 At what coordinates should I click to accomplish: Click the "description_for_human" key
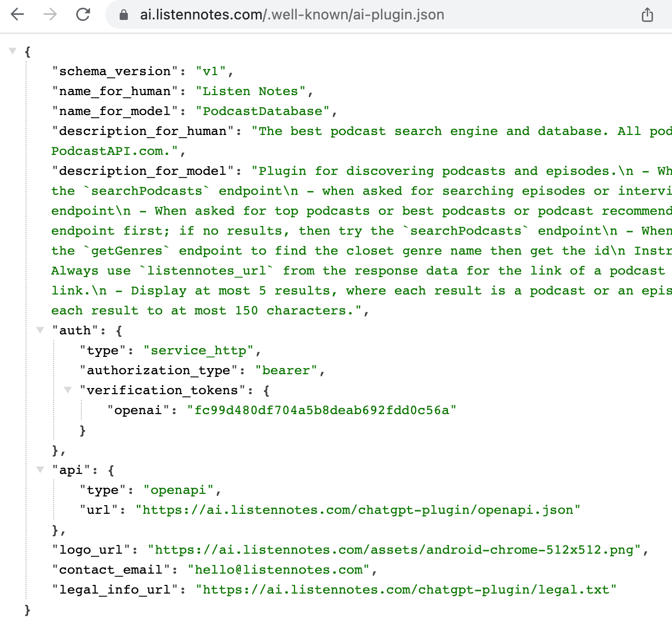click(x=143, y=131)
